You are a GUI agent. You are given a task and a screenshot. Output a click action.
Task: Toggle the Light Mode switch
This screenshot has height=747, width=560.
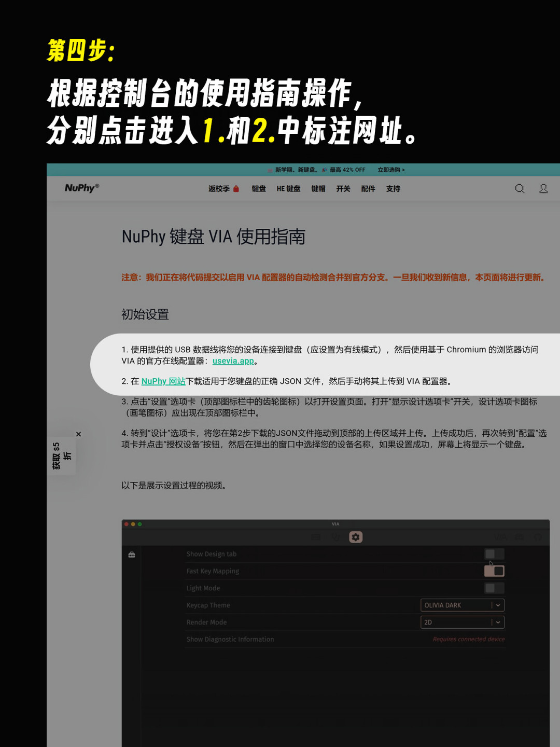click(x=494, y=588)
